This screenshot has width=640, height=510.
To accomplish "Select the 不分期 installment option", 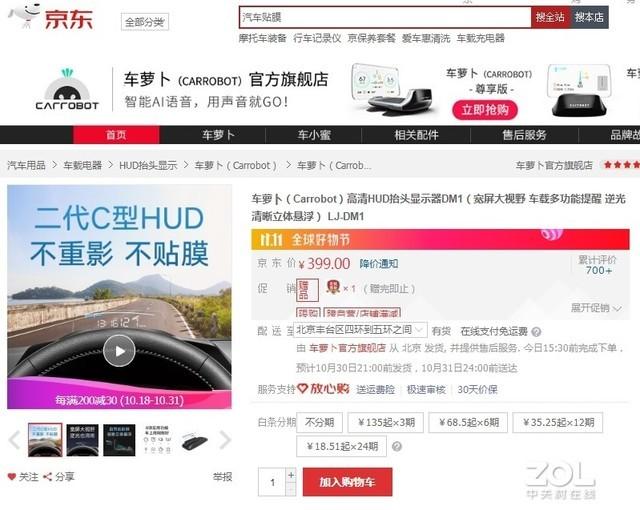I will [x=320, y=422].
